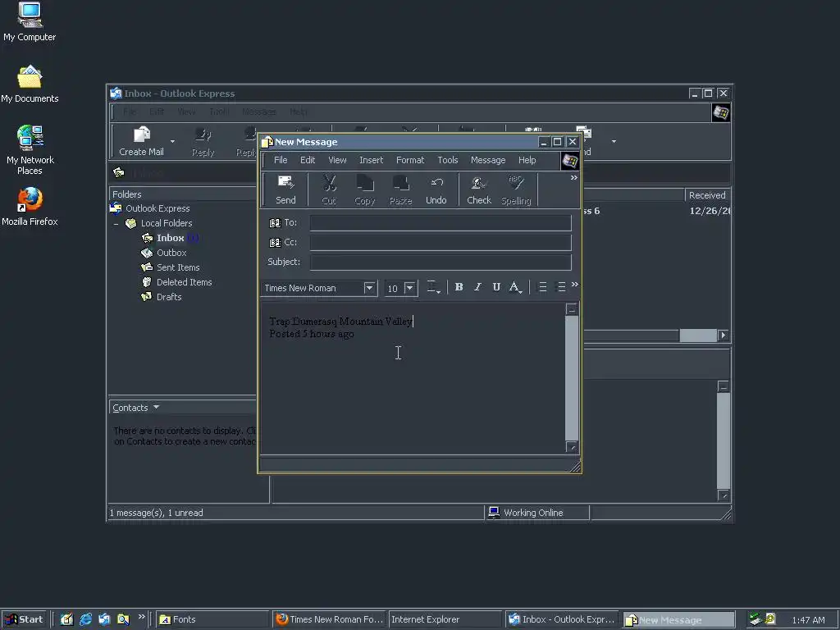This screenshot has height=630, width=840.
Task: Open the Start menu
Action: pyautogui.click(x=24, y=619)
